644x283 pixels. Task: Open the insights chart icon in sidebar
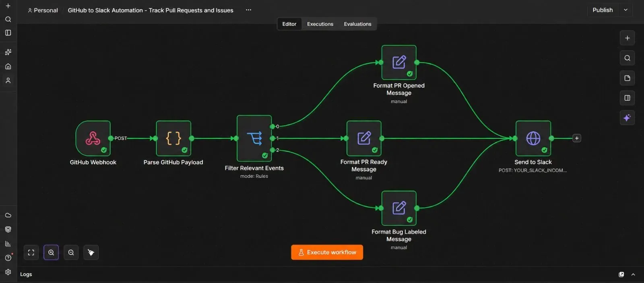[8, 243]
